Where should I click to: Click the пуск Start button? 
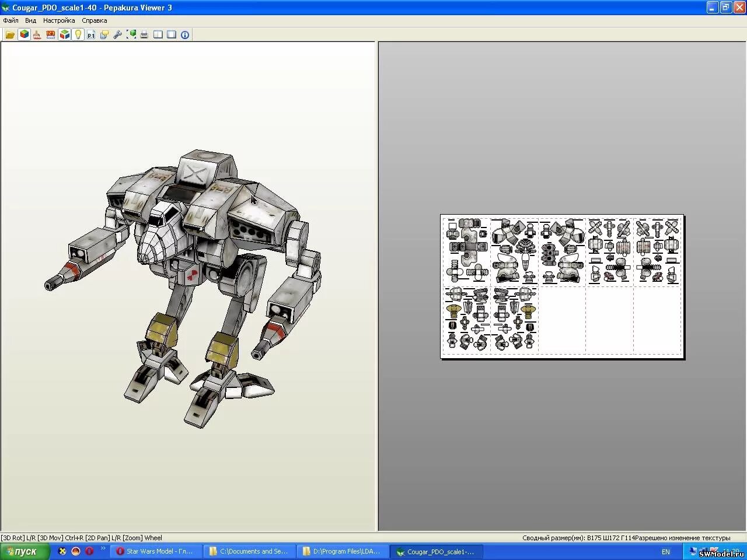click(x=25, y=551)
